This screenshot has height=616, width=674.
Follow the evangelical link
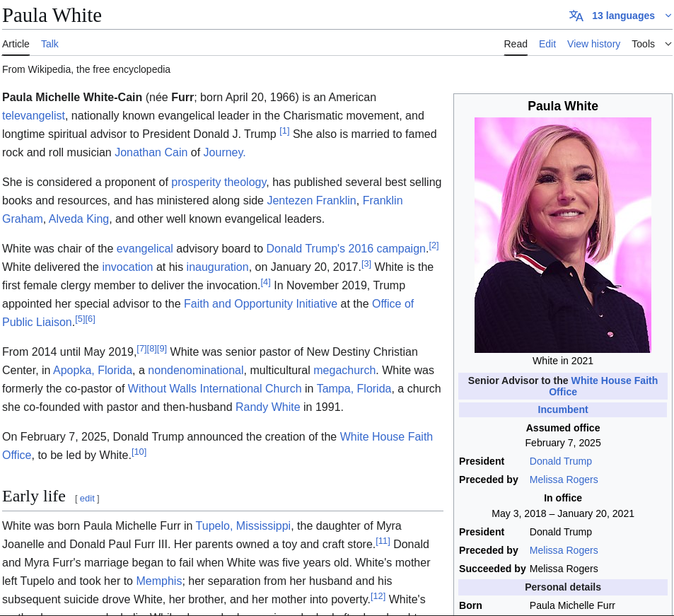coord(145,248)
